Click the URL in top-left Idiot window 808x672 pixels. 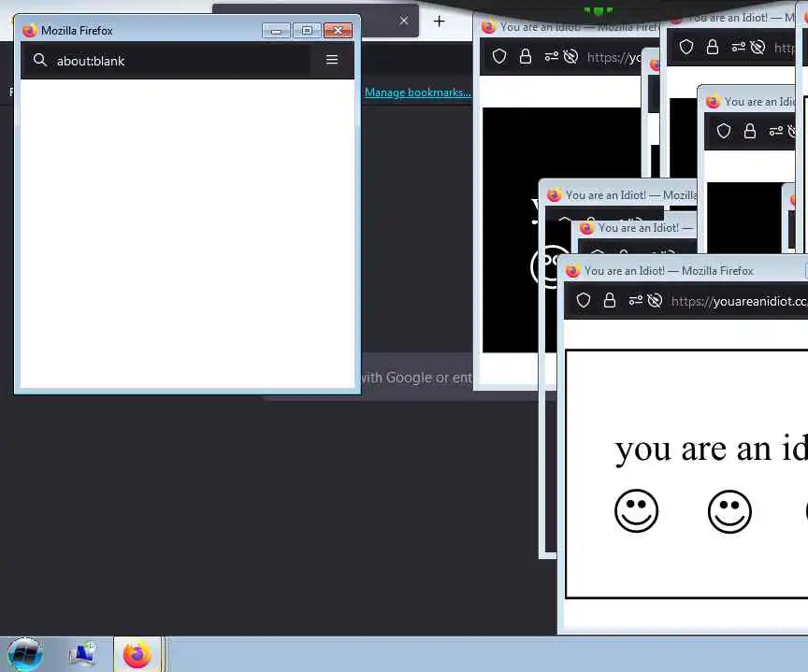point(614,57)
